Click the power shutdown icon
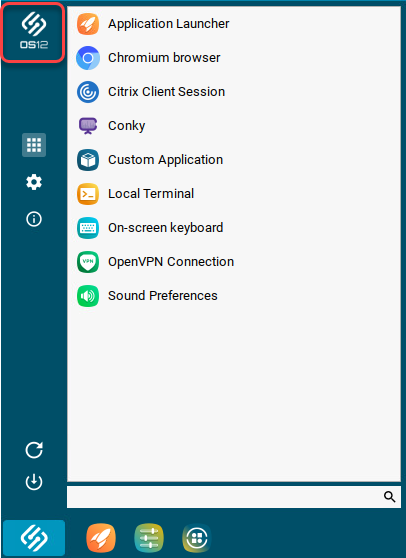The image size is (406, 558). [34, 482]
